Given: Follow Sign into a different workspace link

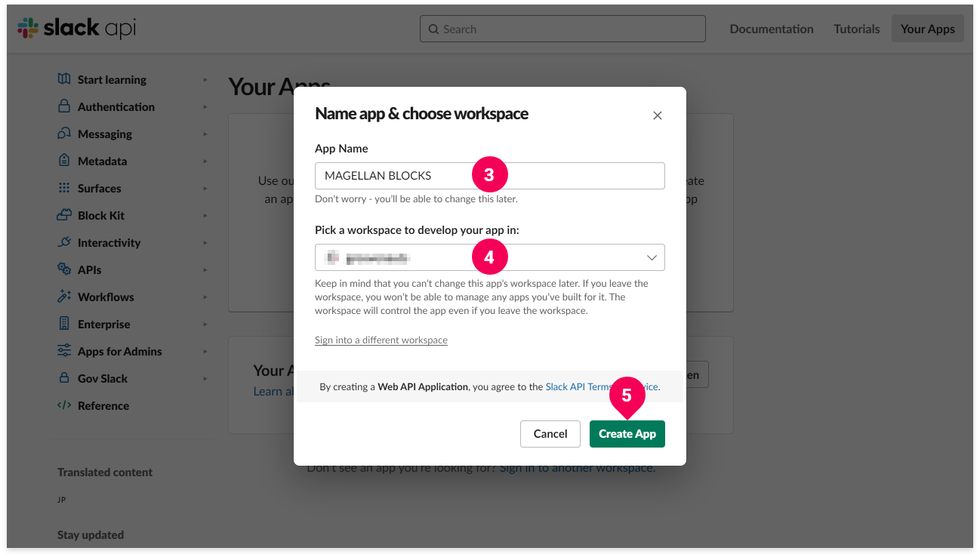Looking at the screenshot, I should coord(381,340).
